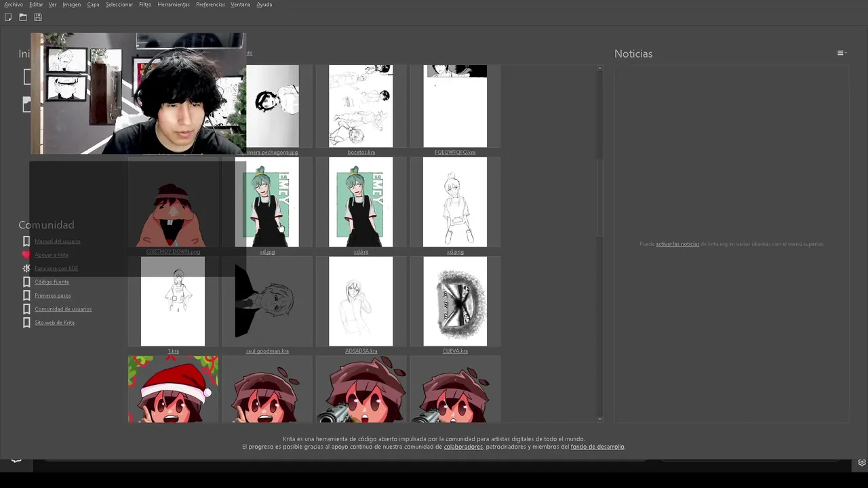Visit the Sitio web de Krita link
868x488 pixels.
[55, 323]
